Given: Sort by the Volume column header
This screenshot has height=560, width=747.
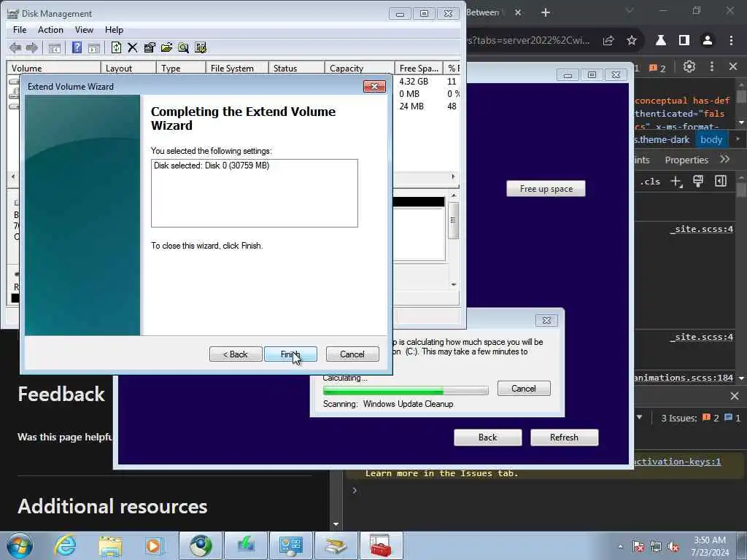Looking at the screenshot, I should coord(53,68).
